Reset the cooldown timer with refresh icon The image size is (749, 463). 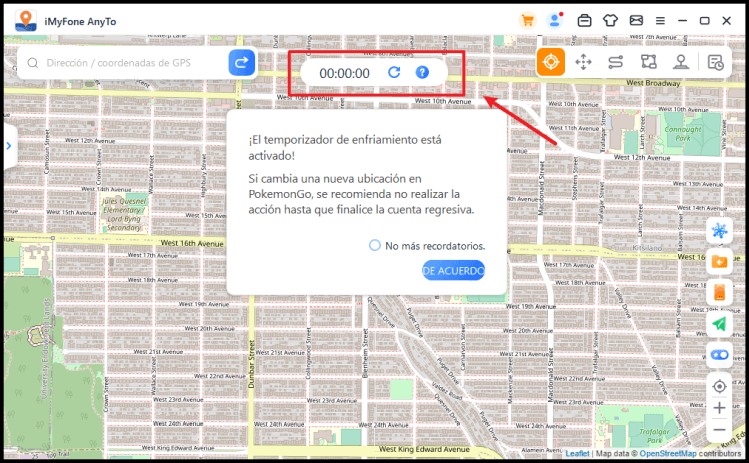[394, 72]
